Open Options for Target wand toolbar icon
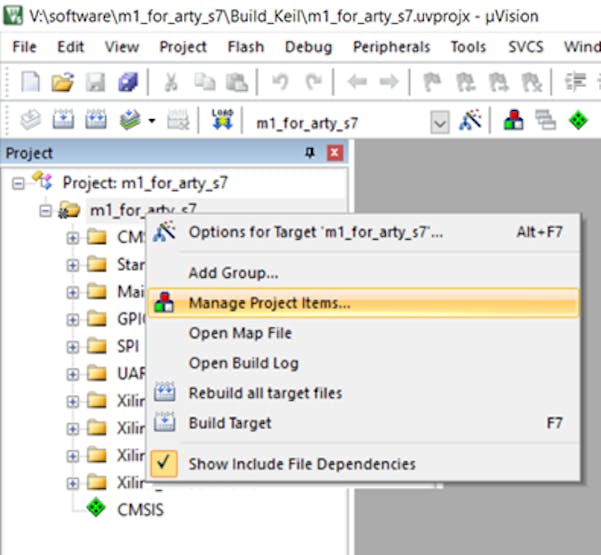This screenshot has width=601, height=555. click(470, 120)
